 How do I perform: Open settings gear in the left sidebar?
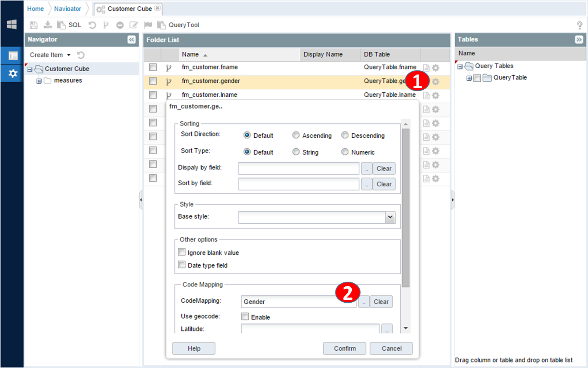13,73
